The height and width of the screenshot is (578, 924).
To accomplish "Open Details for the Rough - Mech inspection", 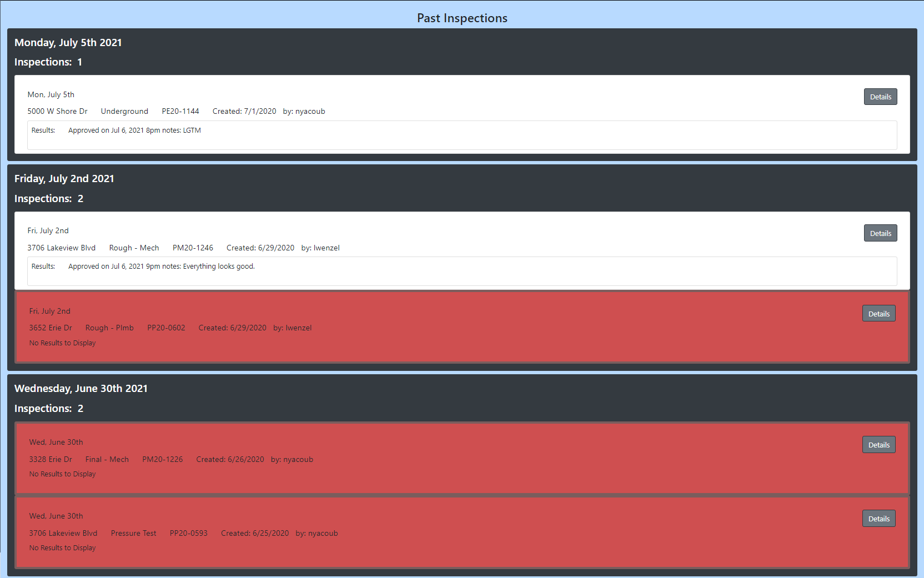I will pyautogui.click(x=880, y=233).
